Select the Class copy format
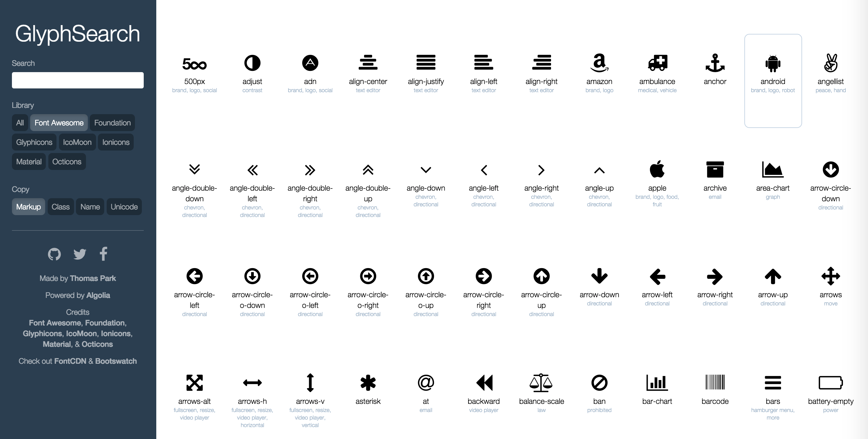868x439 pixels. [x=61, y=207]
